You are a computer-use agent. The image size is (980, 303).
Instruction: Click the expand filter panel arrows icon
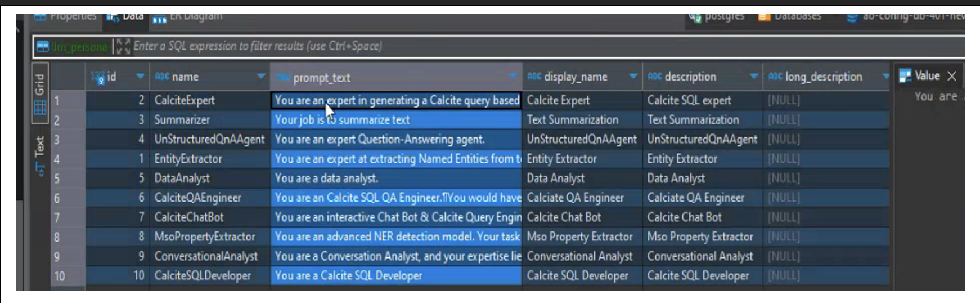click(x=123, y=46)
